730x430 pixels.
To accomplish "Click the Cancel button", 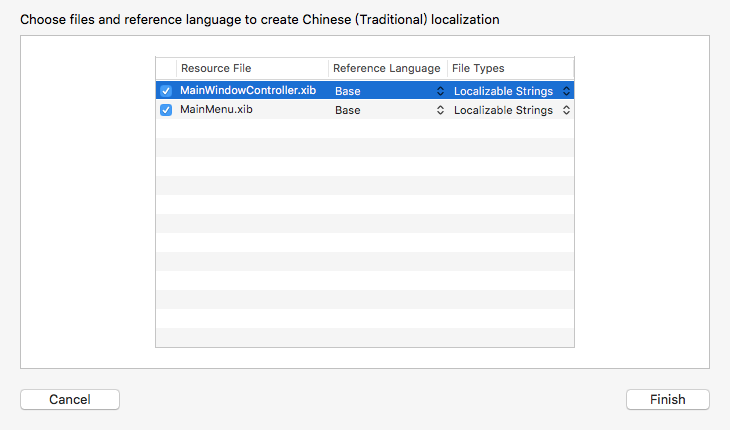I will tap(70, 399).
